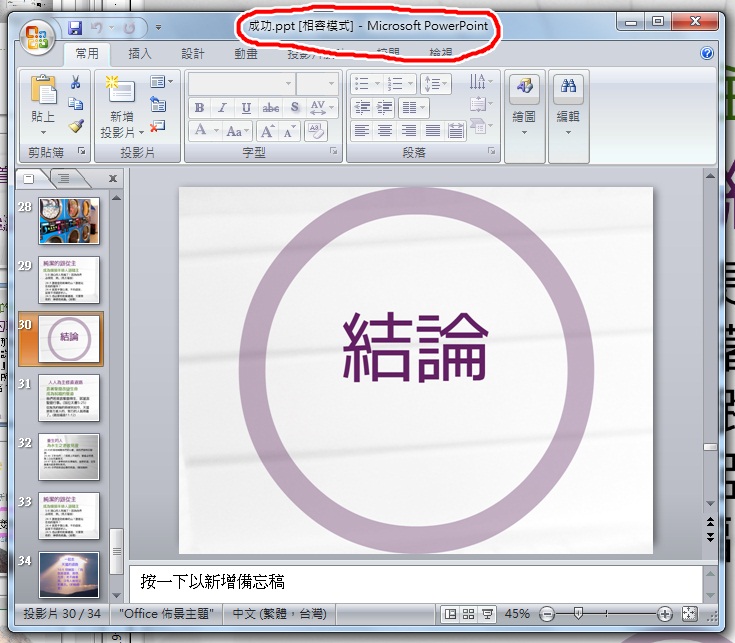Show Outline pane tab

tap(64, 179)
